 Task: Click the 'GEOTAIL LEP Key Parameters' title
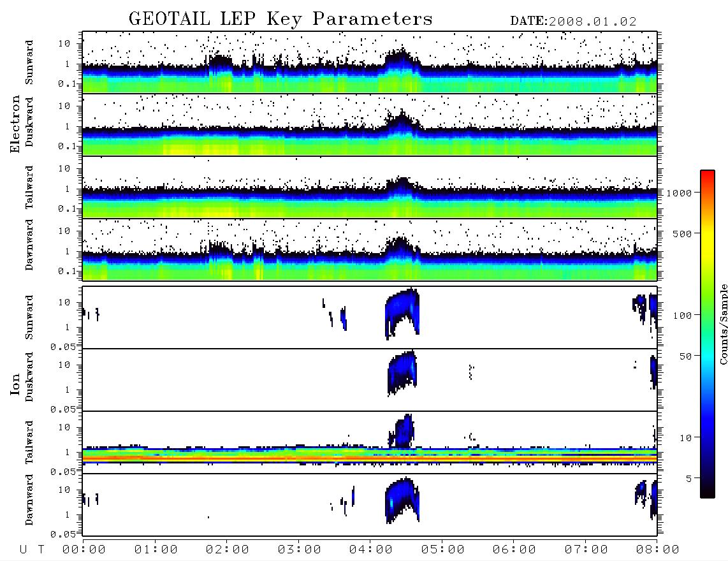280,19
